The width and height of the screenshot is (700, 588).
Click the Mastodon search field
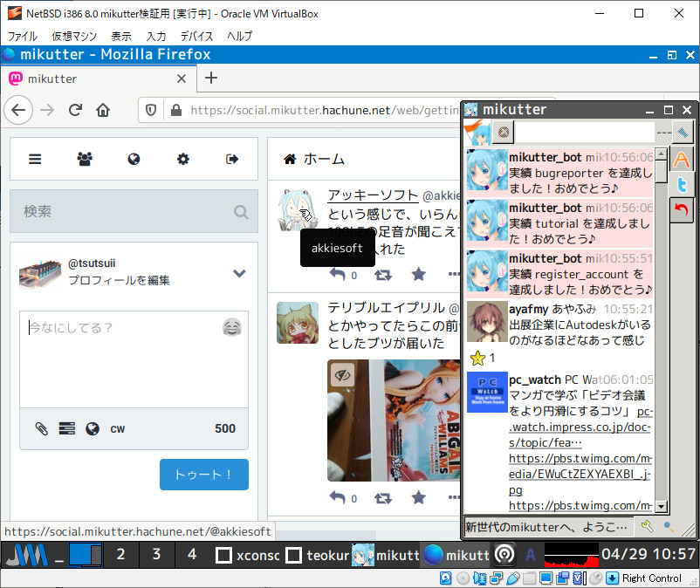(x=134, y=211)
